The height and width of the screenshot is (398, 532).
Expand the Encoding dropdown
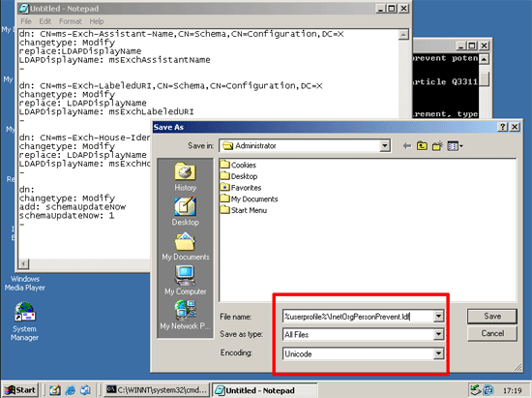(438, 353)
